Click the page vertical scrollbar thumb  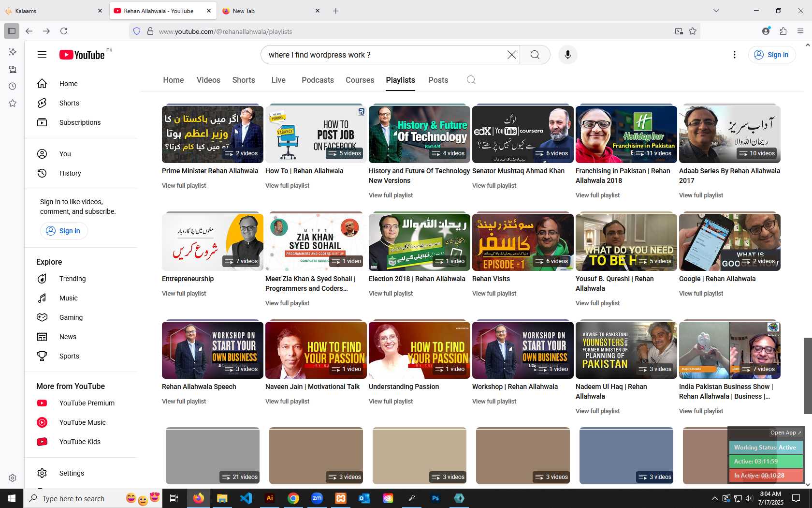[808, 376]
